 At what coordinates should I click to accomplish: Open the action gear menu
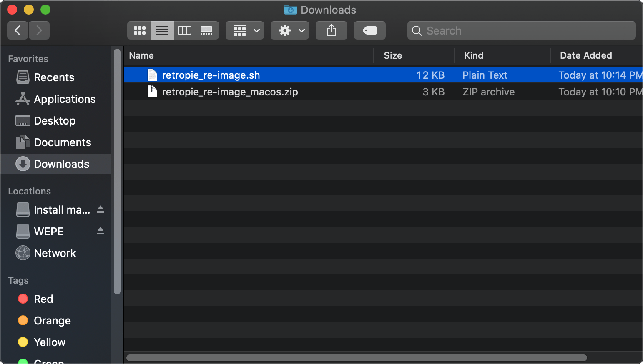[289, 30]
